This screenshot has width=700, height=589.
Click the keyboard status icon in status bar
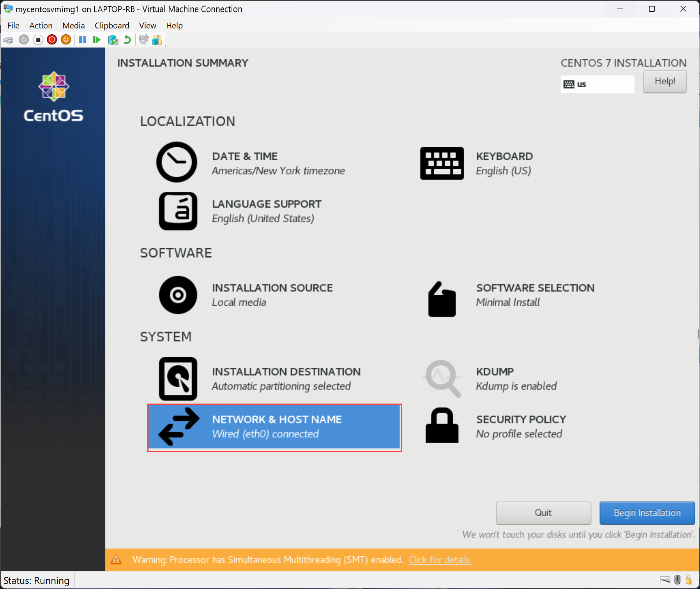(x=665, y=580)
